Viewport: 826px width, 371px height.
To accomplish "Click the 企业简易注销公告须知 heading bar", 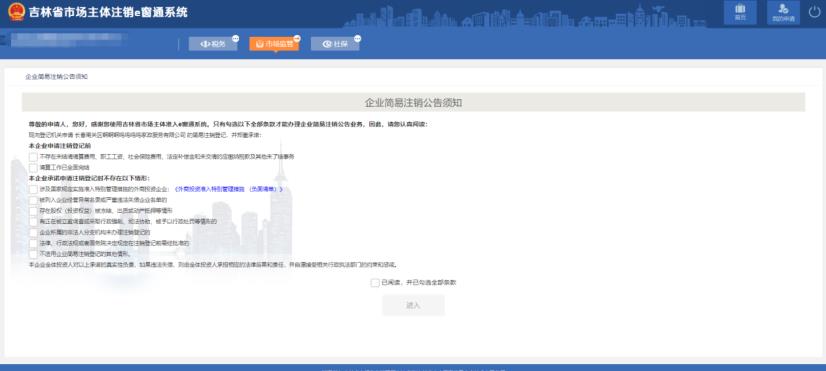I will (x=413, y=103).
